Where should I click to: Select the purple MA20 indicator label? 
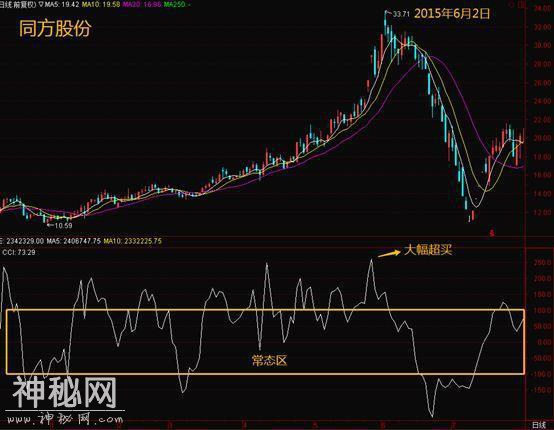coord(142,5)
